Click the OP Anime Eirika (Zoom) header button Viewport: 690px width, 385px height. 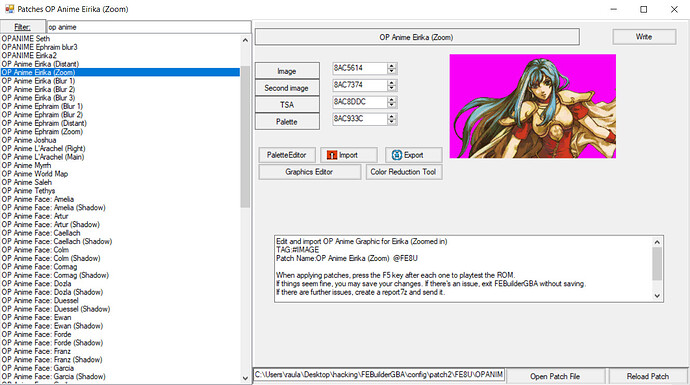coord(417,37)
